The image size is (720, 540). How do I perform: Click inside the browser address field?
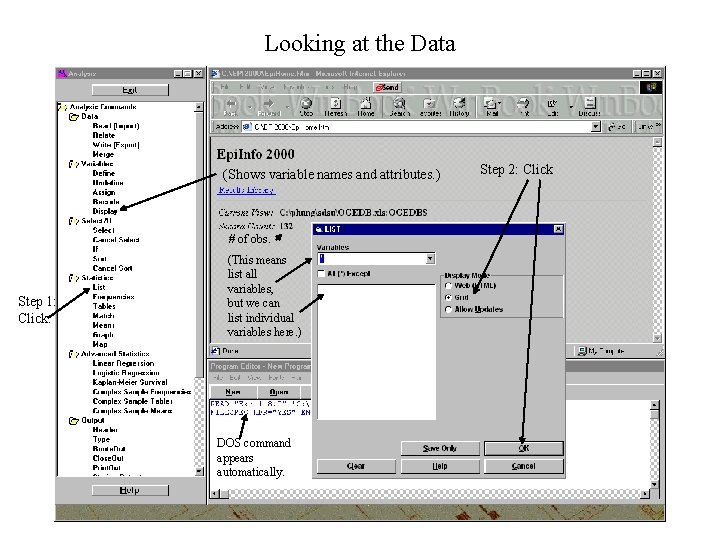pos(416,127)
